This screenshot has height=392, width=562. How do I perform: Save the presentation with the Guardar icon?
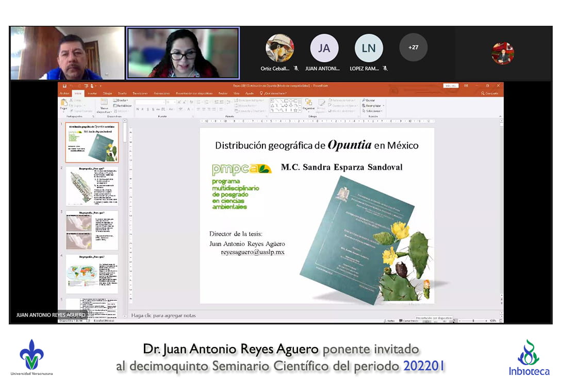tap(64, 86)
